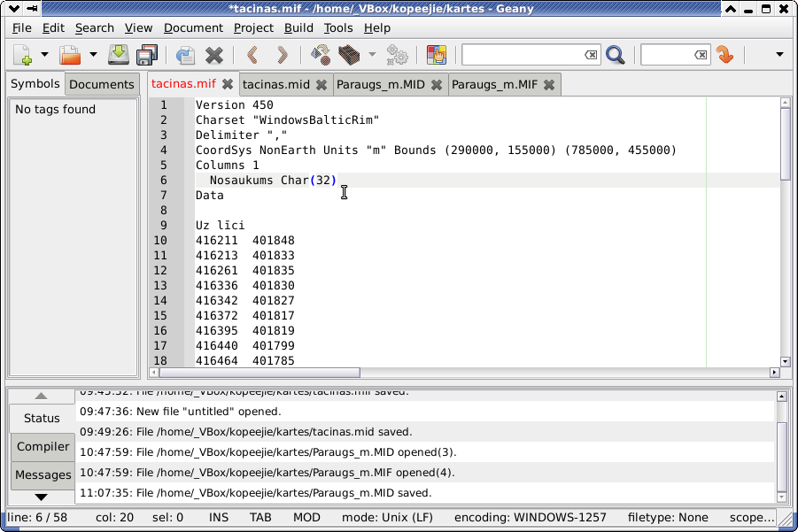Viewport: 798px width, 532px height.
Task: Place cursor on the 'Data' line
Action: click(x=210, y=196)
